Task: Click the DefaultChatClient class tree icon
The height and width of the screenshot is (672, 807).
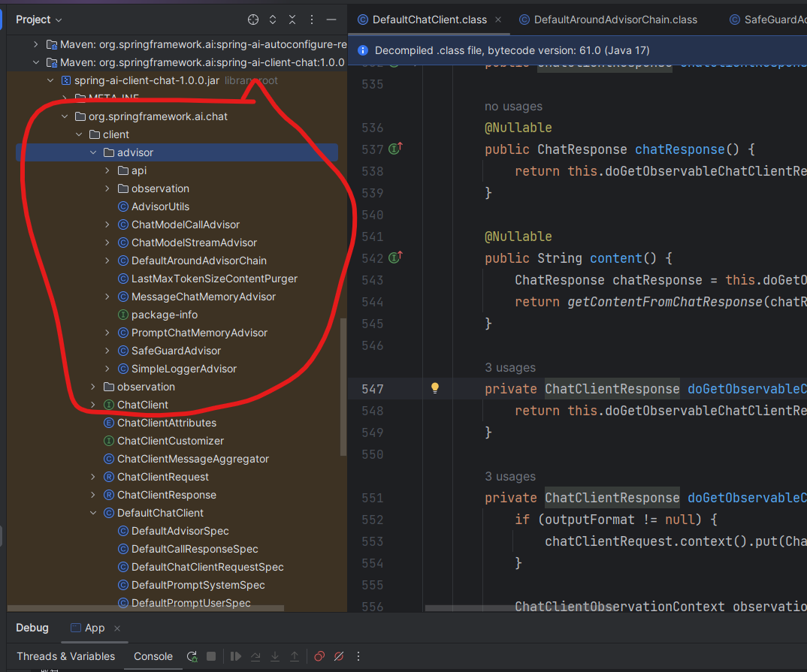Action: 109,513
